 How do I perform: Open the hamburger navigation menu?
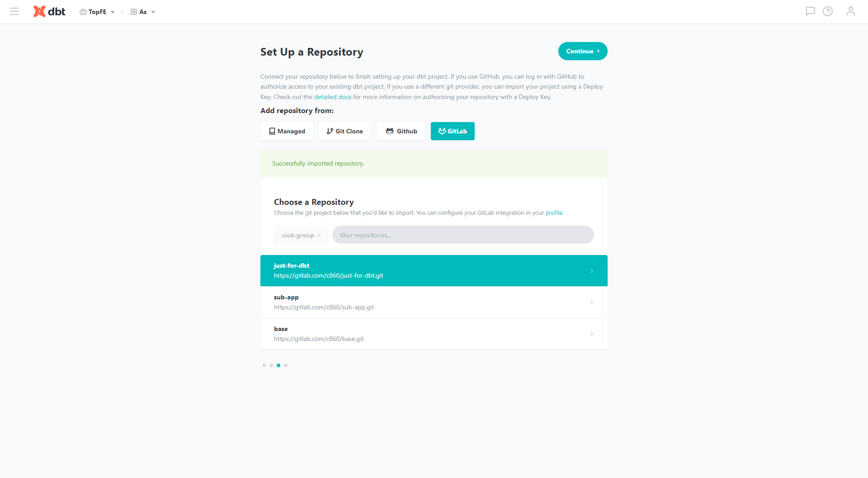[x=14, y=12]
